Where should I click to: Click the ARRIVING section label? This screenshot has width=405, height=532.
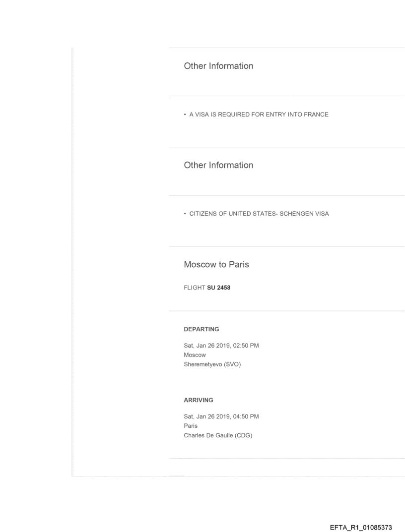point(199,400)
